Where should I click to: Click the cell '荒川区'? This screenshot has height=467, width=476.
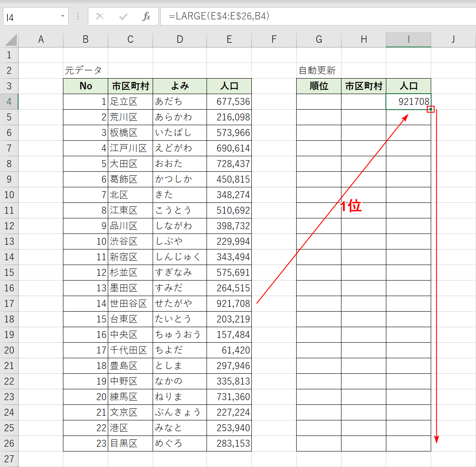pos(130,117)
